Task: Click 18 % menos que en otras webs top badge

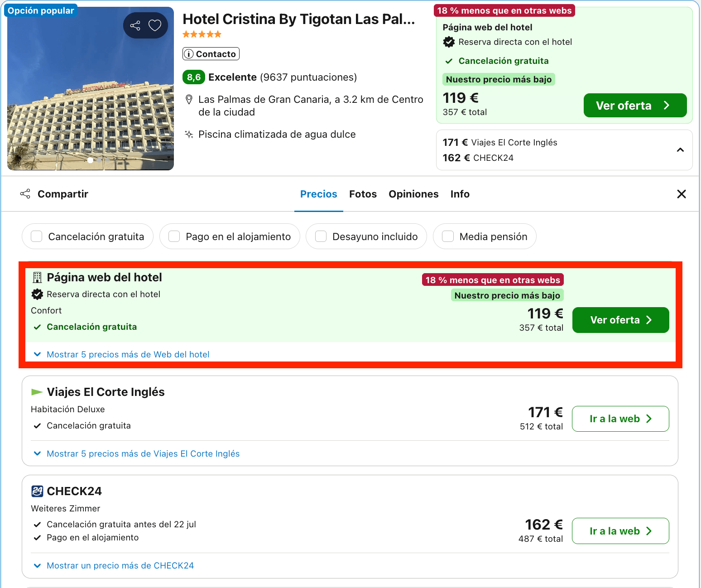Action: click(x=504, y=10)
